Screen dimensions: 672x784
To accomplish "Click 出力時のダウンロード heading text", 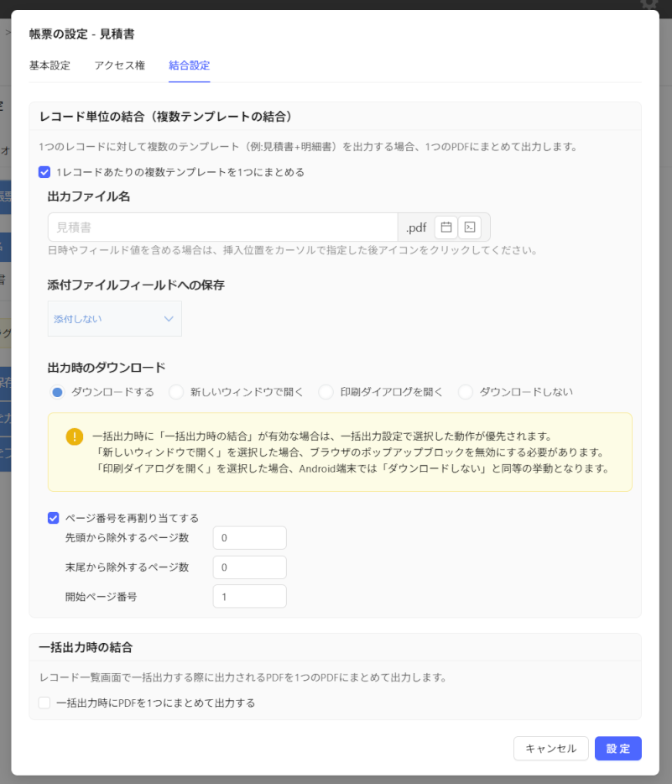I will (x=107, y=368).
